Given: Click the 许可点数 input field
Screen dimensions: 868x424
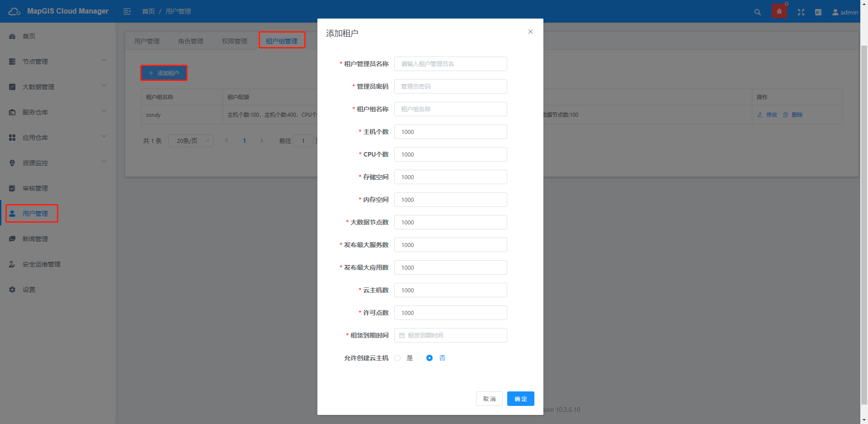Looking at the screenshot, I should (x=451, y=313).
